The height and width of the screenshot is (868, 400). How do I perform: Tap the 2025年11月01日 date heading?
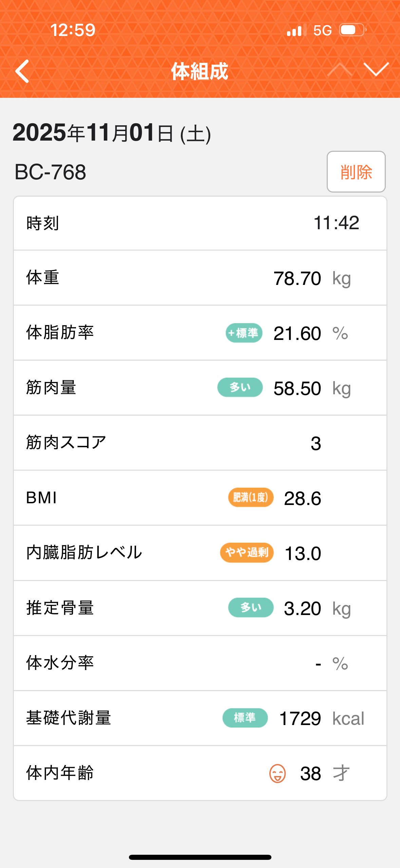tap(112, 133)
